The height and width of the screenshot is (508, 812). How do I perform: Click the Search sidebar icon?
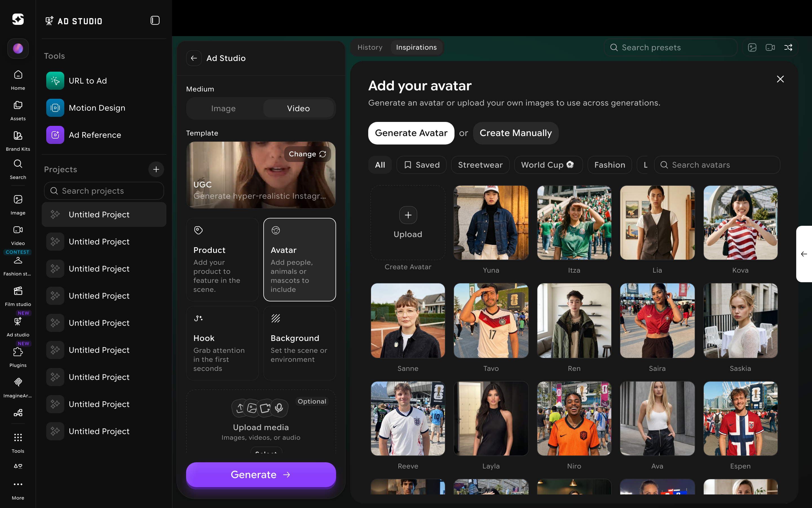pyautogui.click(x=18, y=169)
